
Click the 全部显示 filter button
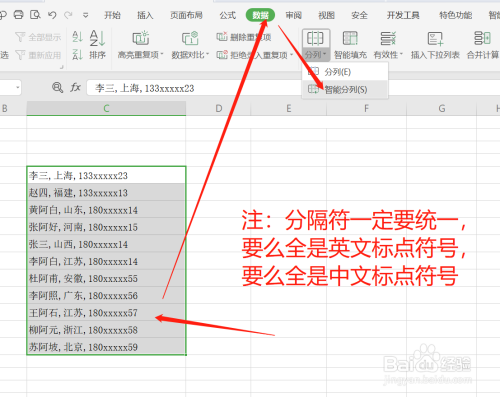coord(38,37)
